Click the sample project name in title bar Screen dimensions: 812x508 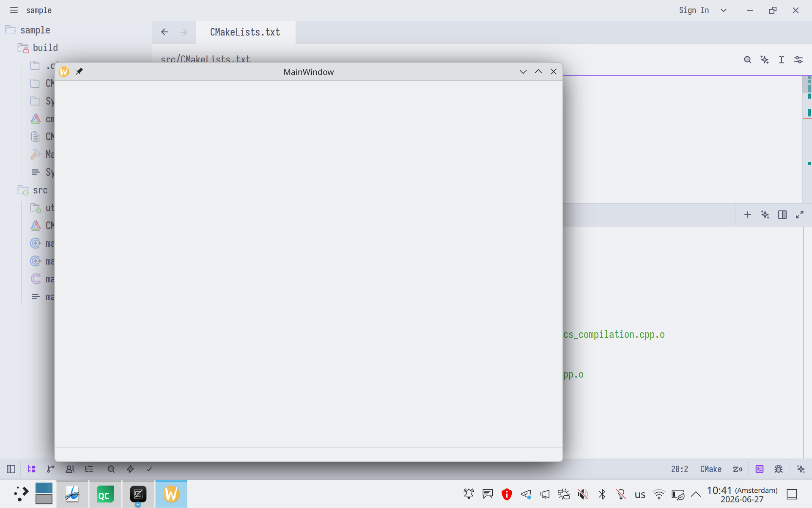tap(39, 10)
